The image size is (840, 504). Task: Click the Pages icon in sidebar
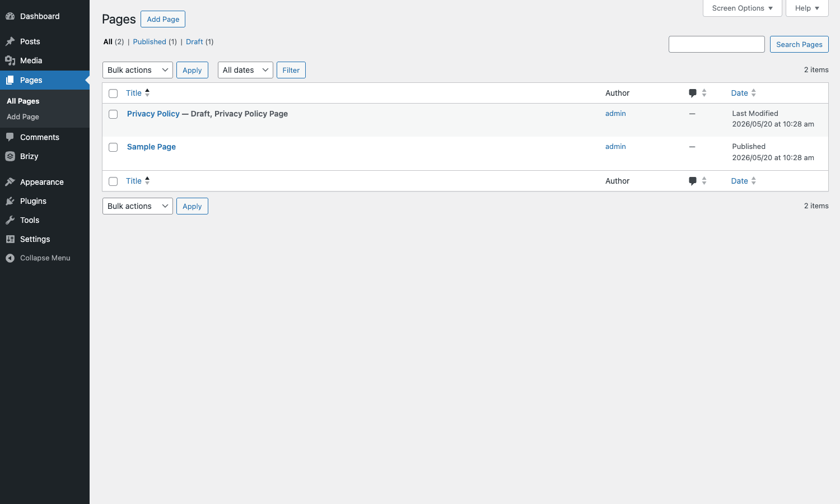pos(10,80)
